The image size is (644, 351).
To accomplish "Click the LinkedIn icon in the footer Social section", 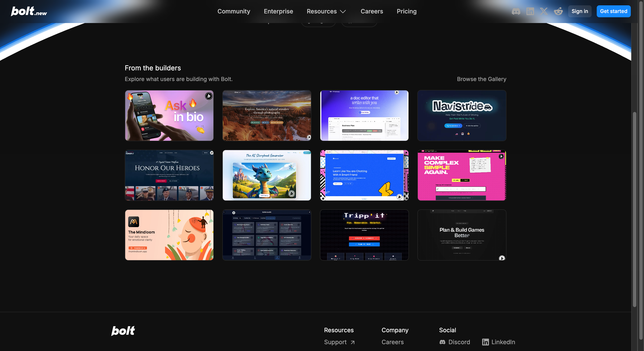I will [x=485, y=342].
